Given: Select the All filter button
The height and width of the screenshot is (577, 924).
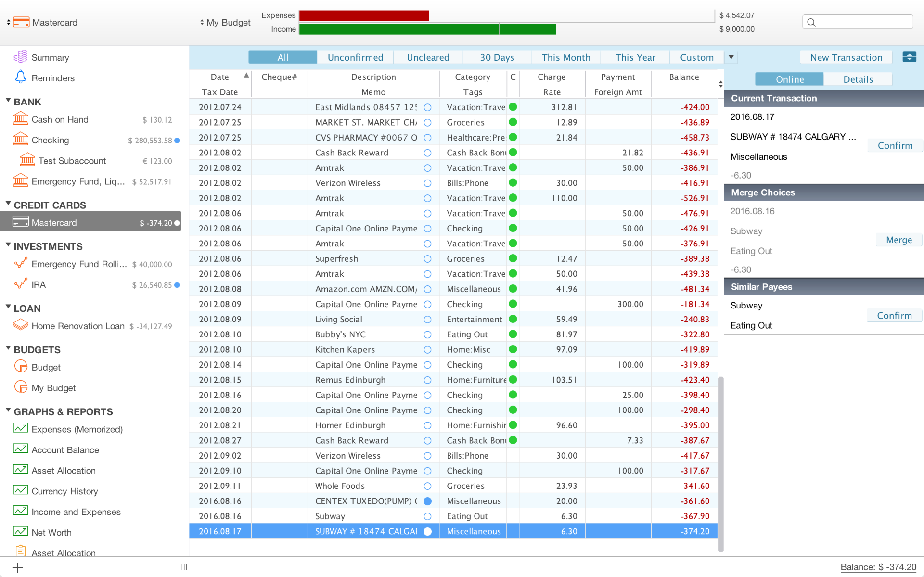Looking at the screenshot, I should click(283, 57).
